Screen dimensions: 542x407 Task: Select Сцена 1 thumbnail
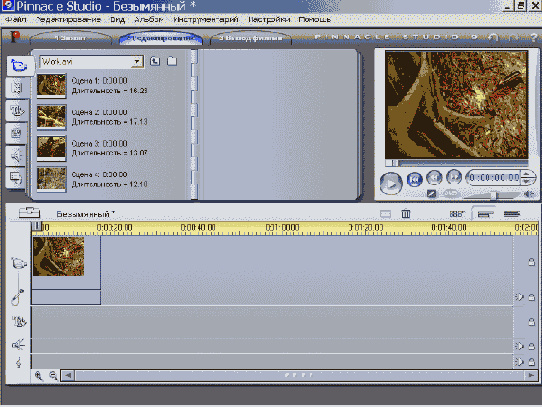tap(52, 85)
